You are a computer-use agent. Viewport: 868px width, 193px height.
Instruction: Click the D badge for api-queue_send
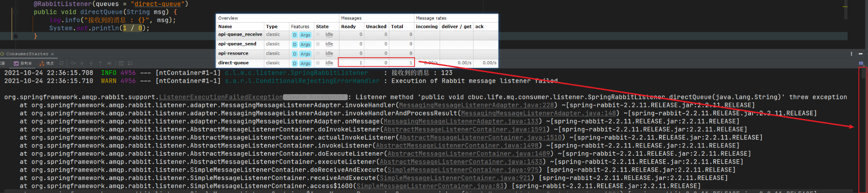[295, 45]
